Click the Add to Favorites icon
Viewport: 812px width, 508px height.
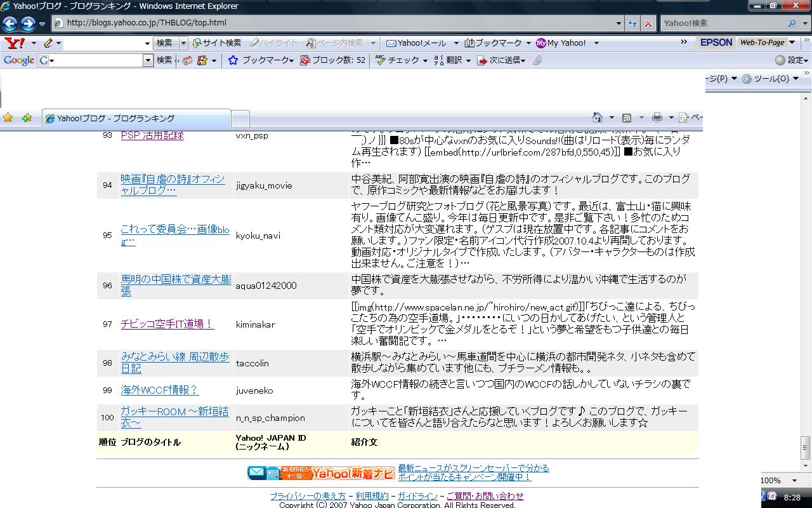(x=27, y=117)
